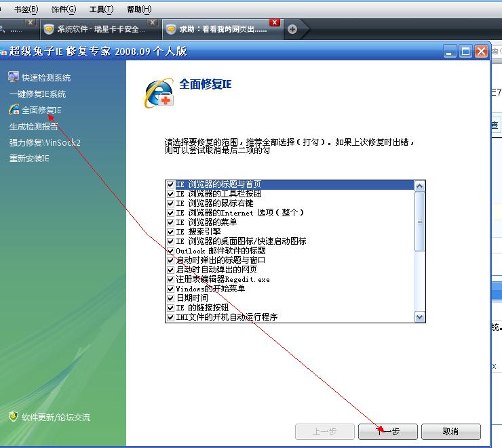The width and height of the screenshot is (502, 448).
Task: Uncheck IE 浏览器的工具栏按钮
Action: tap(171, 194)
